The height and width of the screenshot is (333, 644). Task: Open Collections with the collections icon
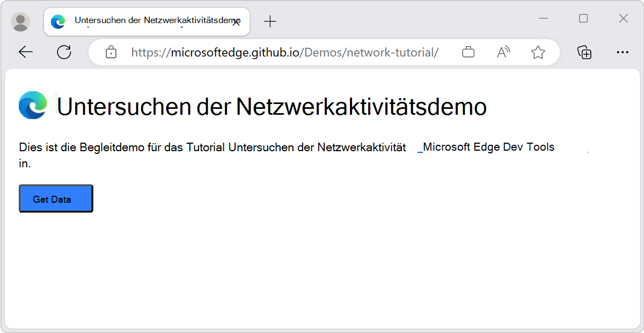click(585, 52)
